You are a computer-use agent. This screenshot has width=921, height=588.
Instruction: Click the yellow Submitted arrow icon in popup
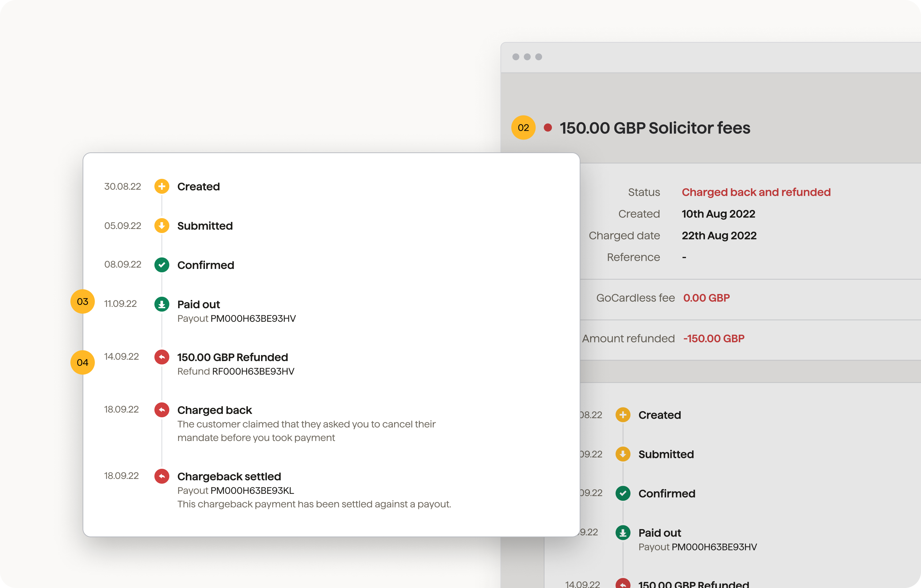pyautogui.click(x=162, y=226)
